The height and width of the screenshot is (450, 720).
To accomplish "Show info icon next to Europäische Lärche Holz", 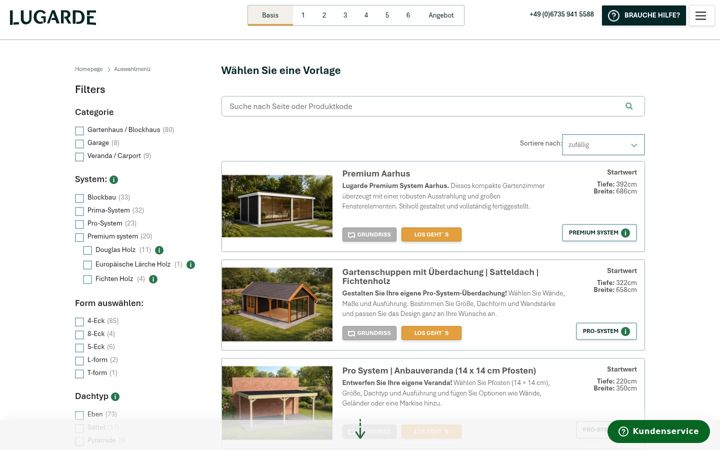I will (191, 264).
